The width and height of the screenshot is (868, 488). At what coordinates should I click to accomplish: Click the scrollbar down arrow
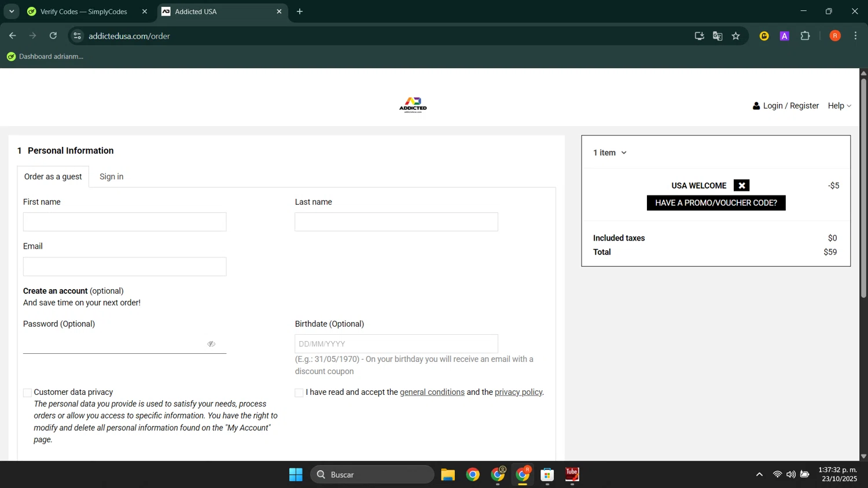click(863, 456)
